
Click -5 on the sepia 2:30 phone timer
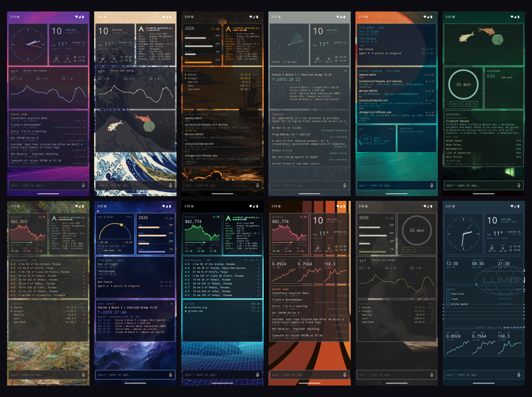[419, 250]
